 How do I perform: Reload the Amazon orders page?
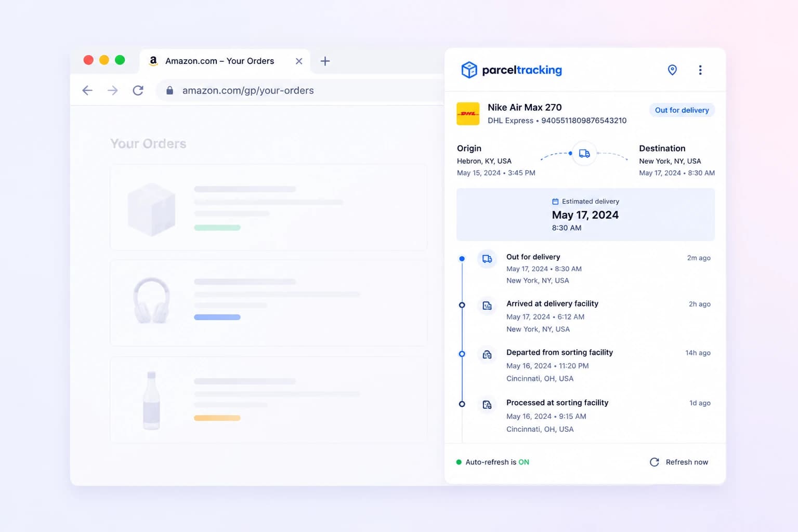coord(138,90)
